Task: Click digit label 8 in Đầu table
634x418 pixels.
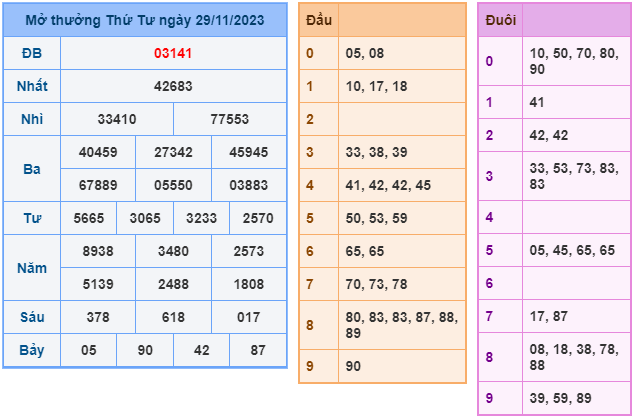Action: (310, 325)
